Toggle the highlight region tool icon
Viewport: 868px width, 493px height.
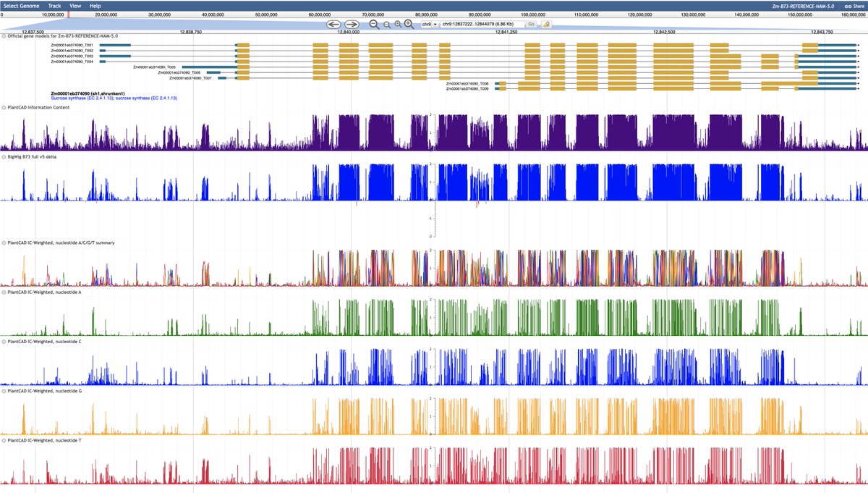[546, 24]
